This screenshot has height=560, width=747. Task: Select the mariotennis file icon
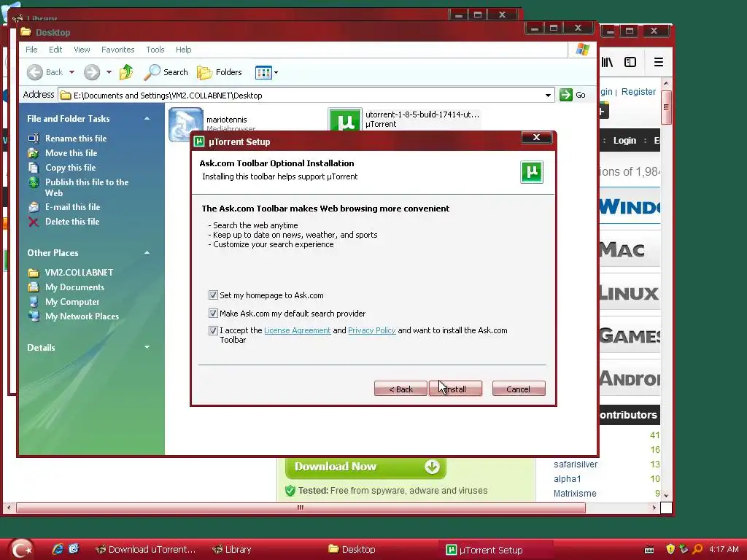[x=186, y=124]
